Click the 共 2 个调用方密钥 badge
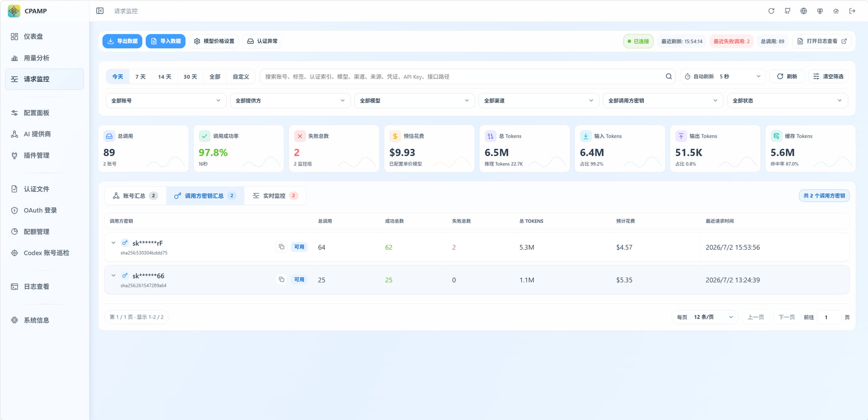Screen dimensions: 868x420 coord(824,196)
